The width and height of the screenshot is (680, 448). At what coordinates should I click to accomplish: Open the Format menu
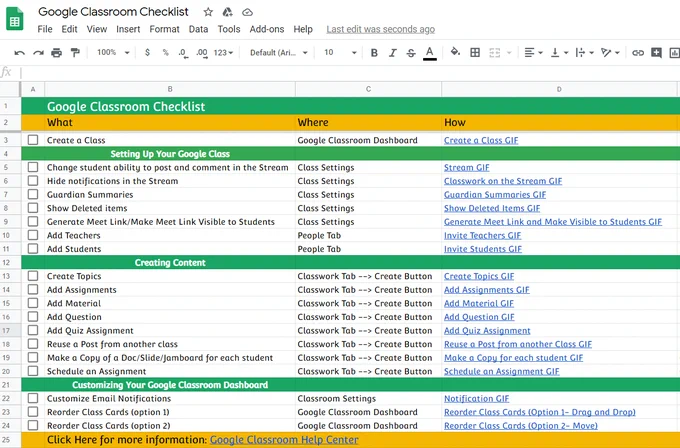pyautogui.click(x=164, y=29)
